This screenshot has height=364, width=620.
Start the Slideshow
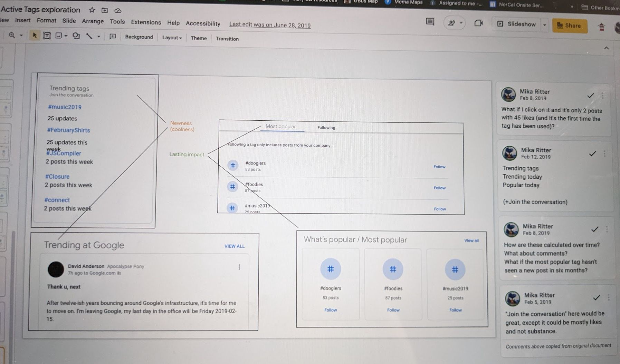(x=517, y=24)
